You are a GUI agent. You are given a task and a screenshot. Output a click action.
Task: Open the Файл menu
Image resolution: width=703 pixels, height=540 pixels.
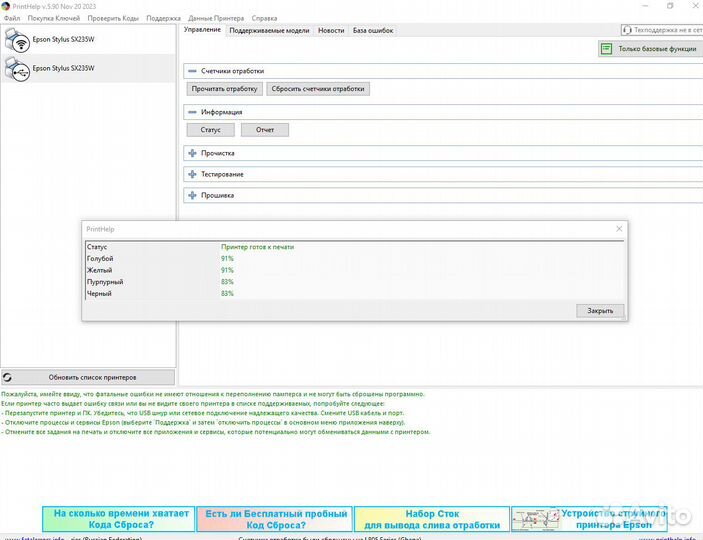(11, 18)
